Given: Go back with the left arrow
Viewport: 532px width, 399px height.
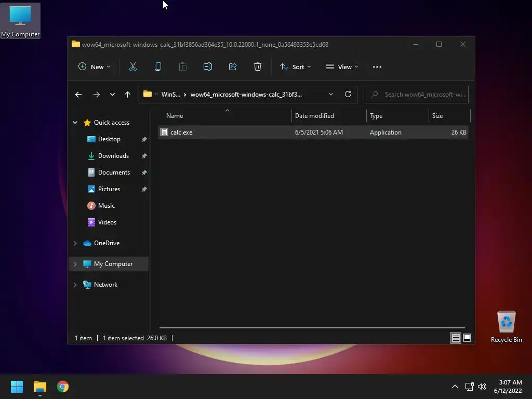Looking at the screenshot, I should pos(78,95).
